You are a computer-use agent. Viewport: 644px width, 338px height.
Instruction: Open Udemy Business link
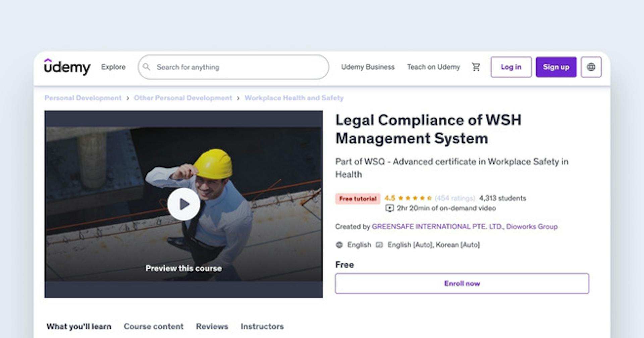(x=368, y=67)
